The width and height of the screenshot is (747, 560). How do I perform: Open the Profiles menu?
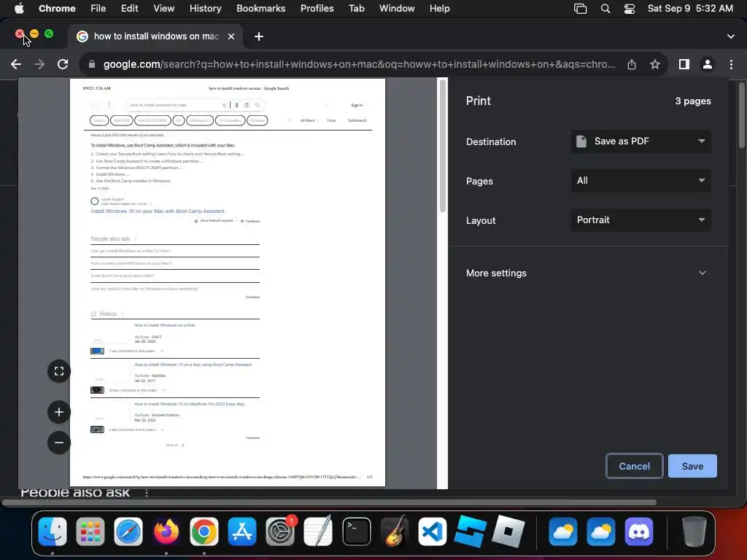[x=317, y=9]
